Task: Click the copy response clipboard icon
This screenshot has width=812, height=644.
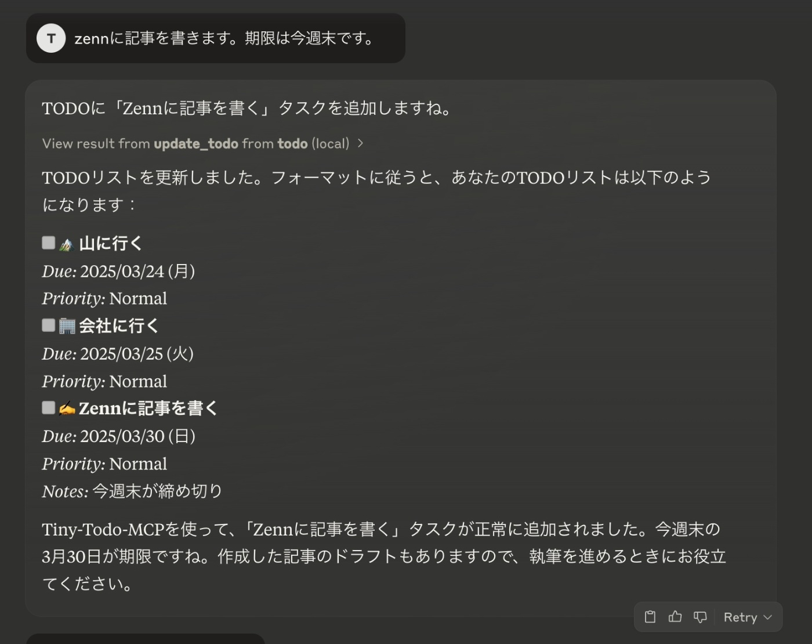Action: click(x=650, y=617)
